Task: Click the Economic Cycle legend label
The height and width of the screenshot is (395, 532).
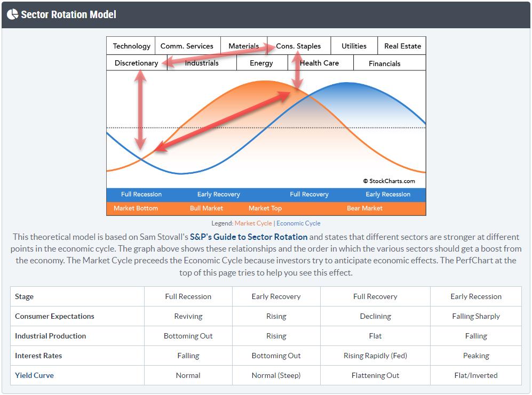Action: coord(298,223)
